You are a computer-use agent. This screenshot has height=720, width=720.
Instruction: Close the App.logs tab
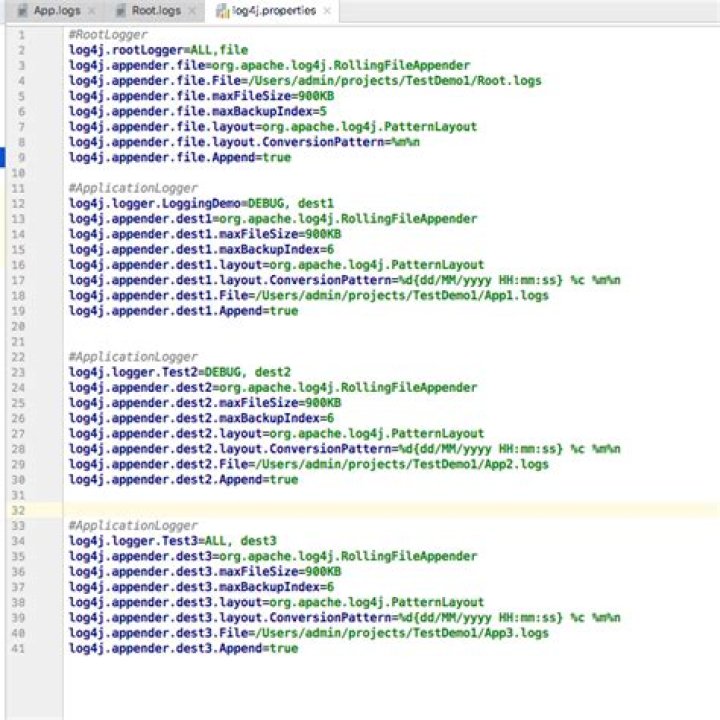point(91,11)
